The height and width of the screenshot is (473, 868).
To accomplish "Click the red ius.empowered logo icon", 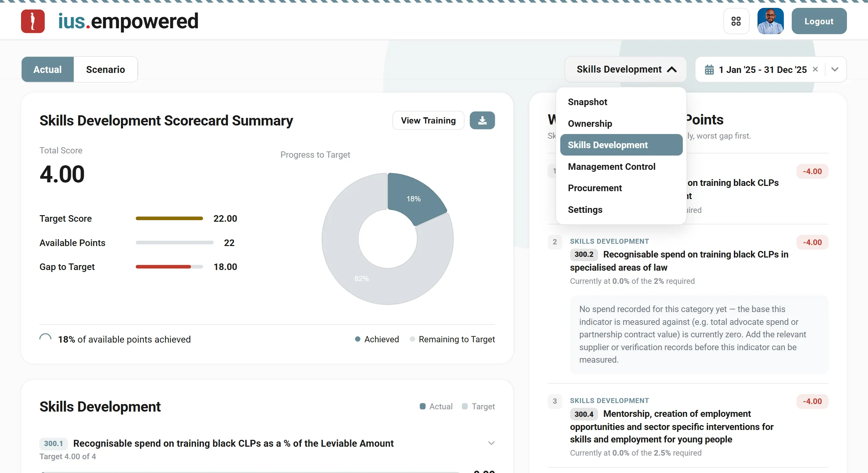I will 33,21.
